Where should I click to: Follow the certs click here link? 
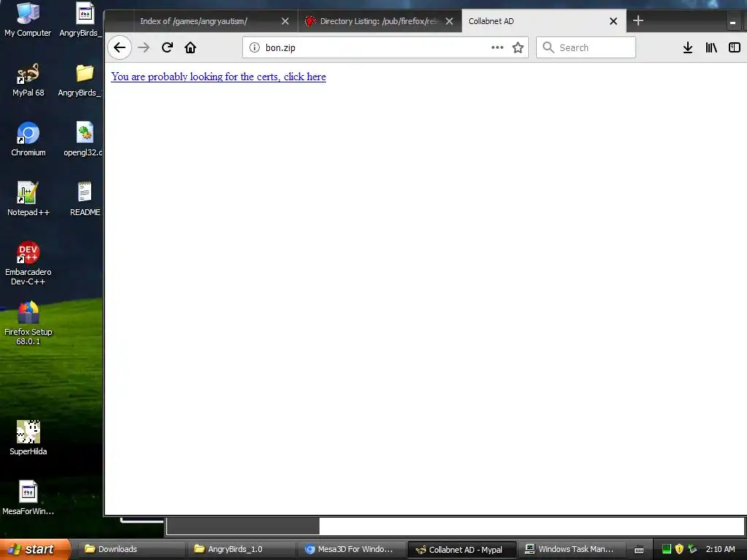(218, 77)
